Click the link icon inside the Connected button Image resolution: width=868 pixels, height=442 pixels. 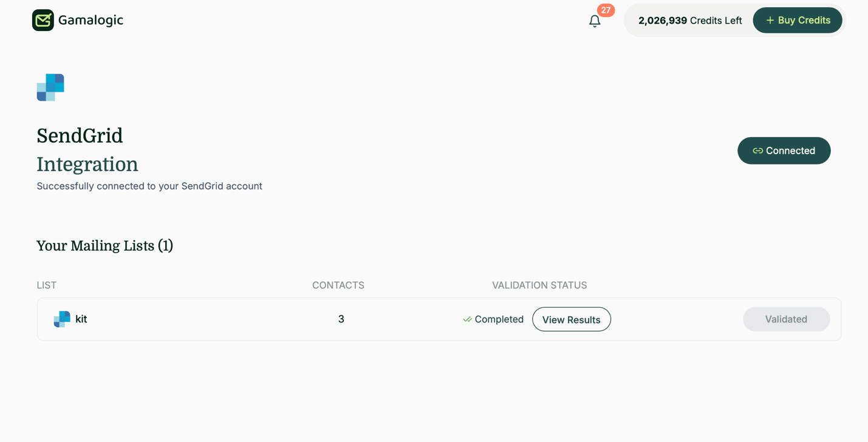(x=758, y=151)
